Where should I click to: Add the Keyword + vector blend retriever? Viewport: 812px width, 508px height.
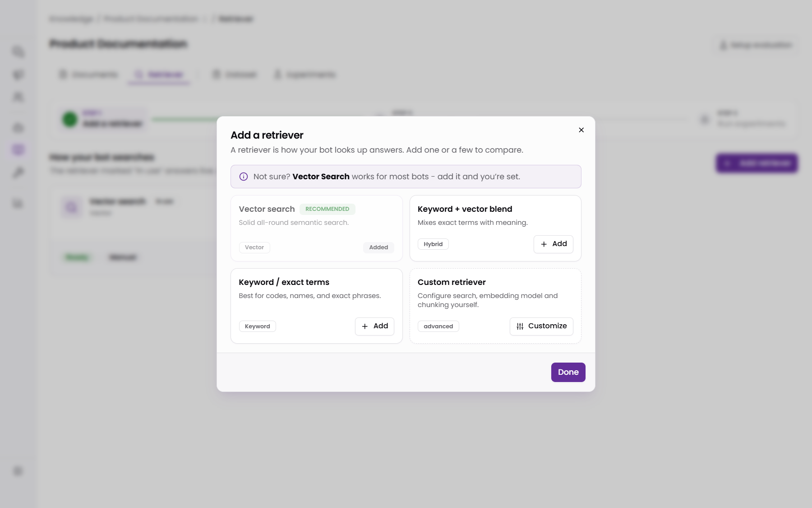coord(553,244)
